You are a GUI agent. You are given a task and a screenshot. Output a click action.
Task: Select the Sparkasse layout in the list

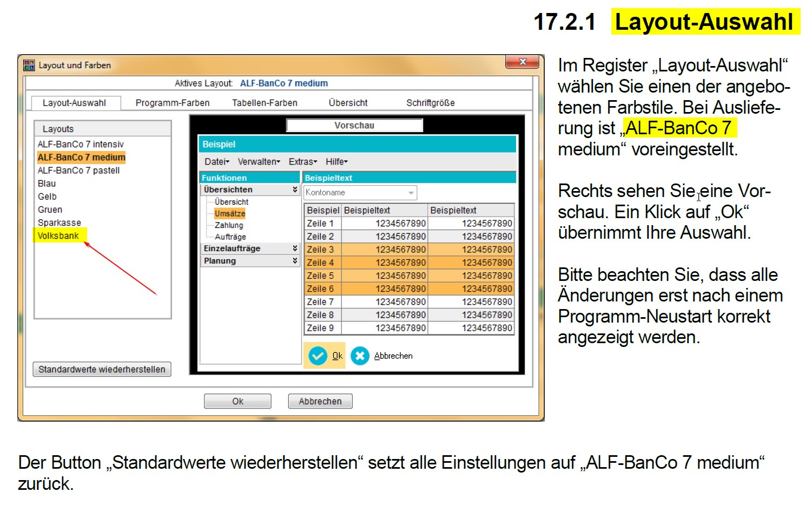[x=58, y=222]
